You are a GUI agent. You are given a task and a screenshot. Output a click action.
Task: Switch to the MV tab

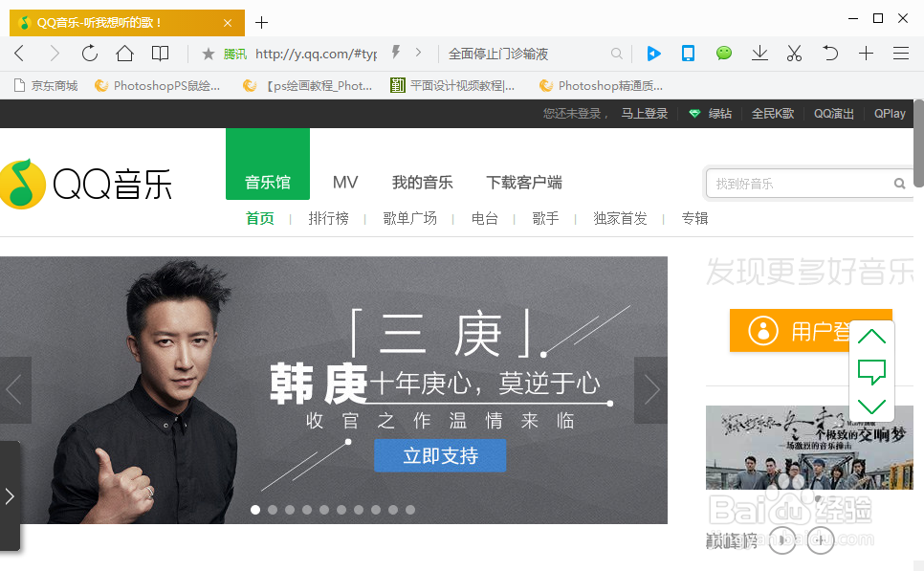click(x=344, y=183)
